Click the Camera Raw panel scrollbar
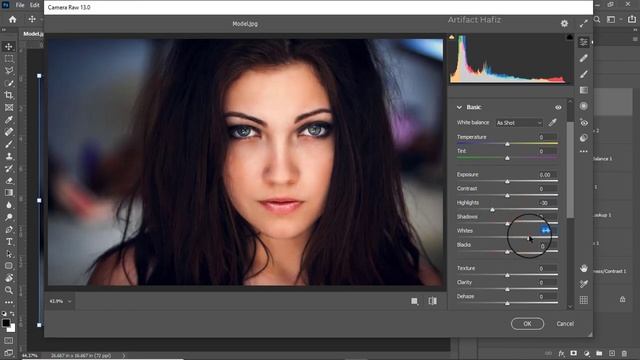Viewport: 640px width, 360px height. pyautogui.click(x=570, y=169)
